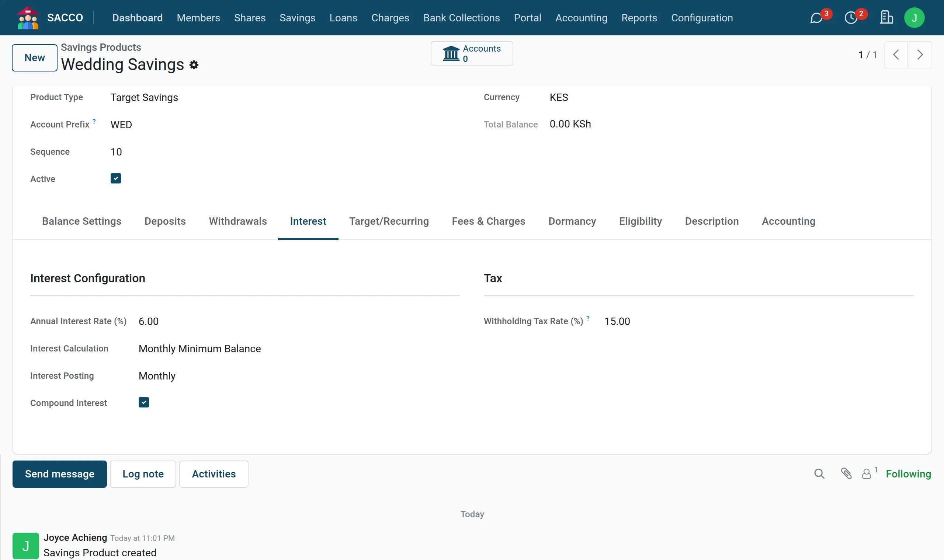The image size is (944, 560).
Task: Click Joyce Achieng's green avatar in the chatter
Action: pos(26,546)
